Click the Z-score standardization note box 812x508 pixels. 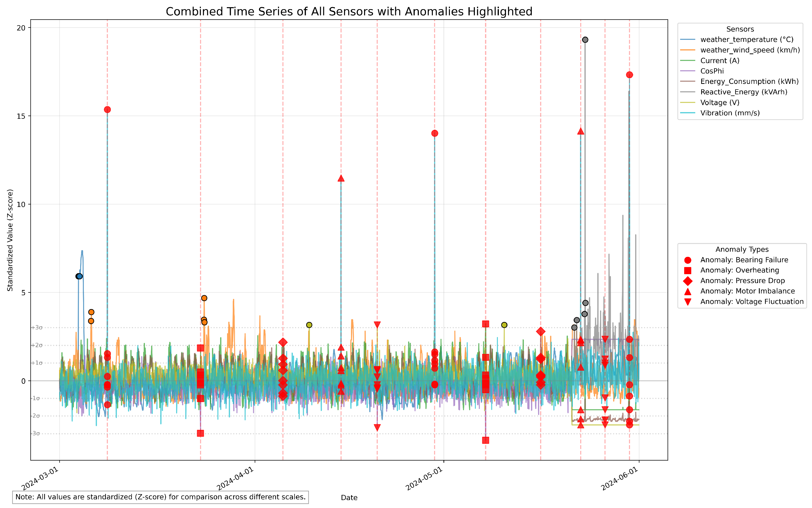pos(161,497)
